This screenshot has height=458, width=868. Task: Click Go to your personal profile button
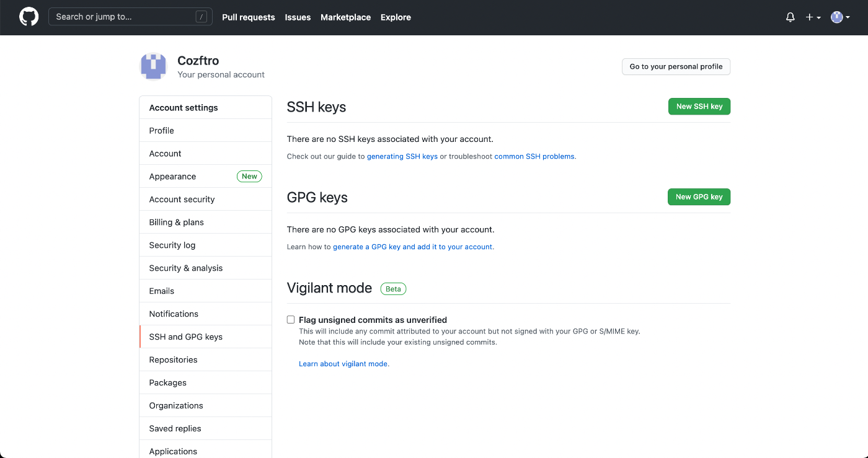pos(676,66)
